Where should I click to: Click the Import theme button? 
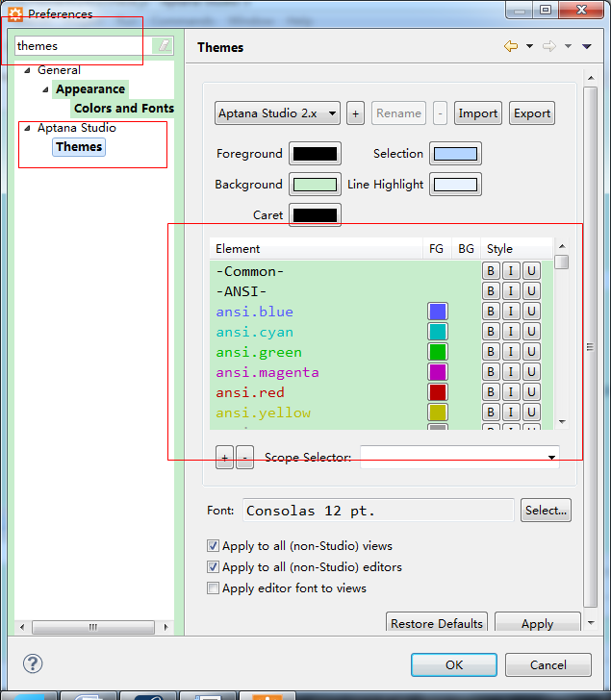coord(477,112)
